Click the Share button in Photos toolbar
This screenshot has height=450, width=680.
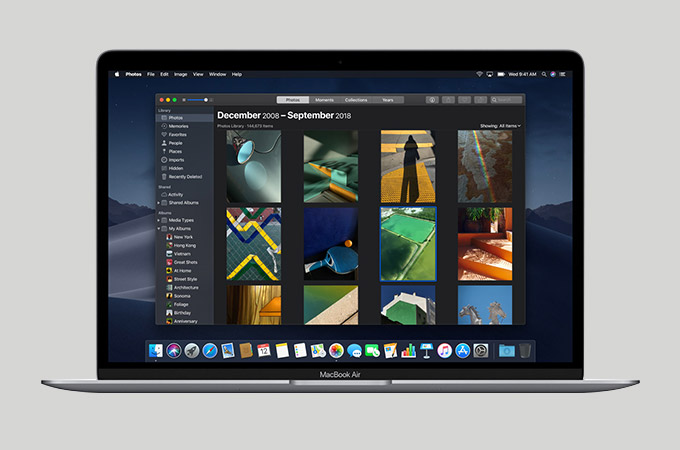point(448,100)
